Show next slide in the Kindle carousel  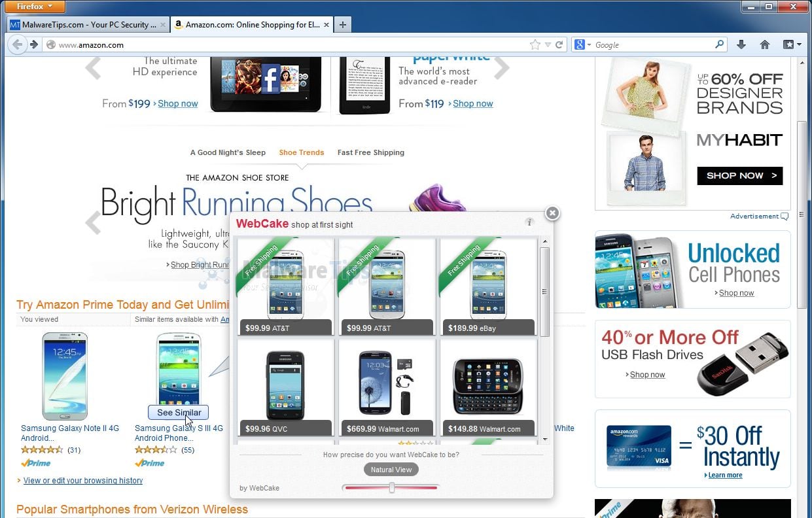tap(501, 67)
